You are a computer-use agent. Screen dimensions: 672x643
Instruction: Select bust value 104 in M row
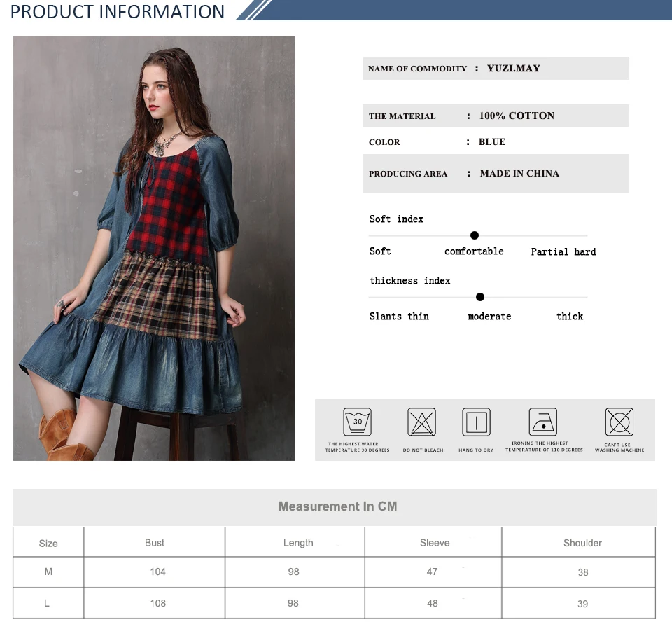pyautogui.click(x=157, y=572)
